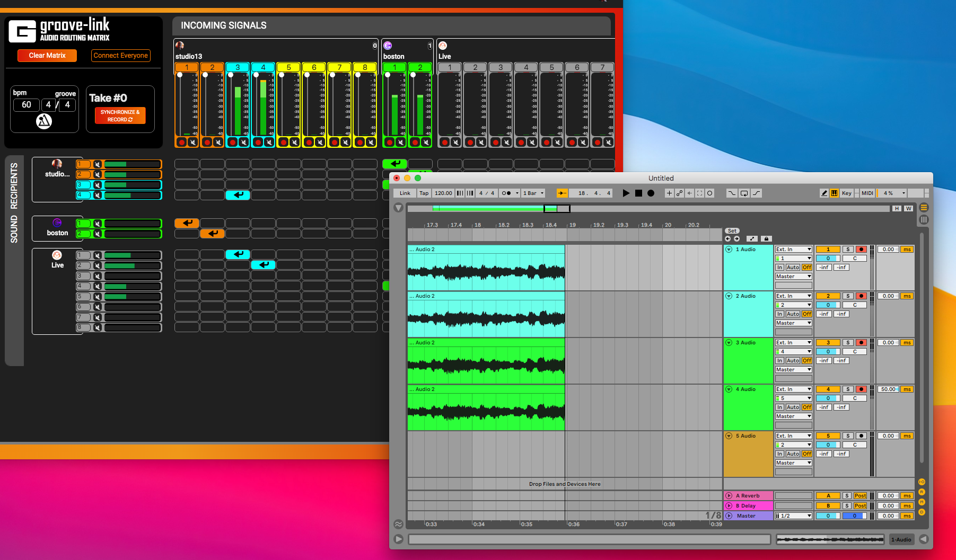Open 2 Audio input channel dropdown
Screen dimensions: 956x560
tap(794, 305)
